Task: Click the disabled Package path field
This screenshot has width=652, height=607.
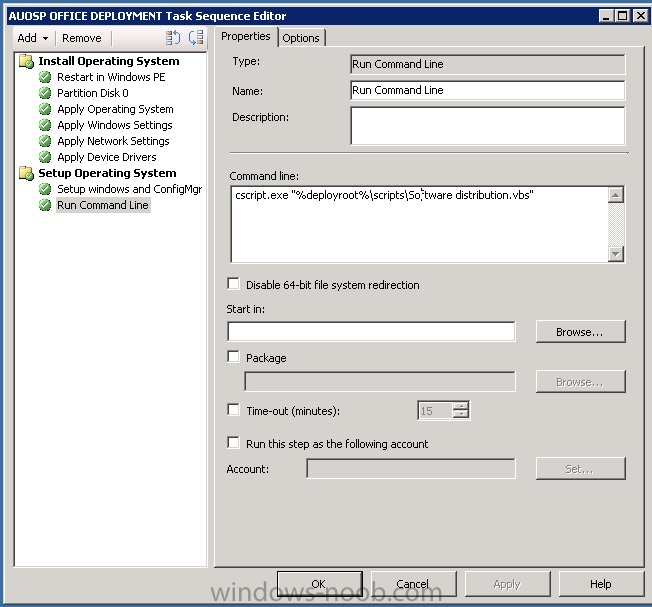Action: point(380,382)
